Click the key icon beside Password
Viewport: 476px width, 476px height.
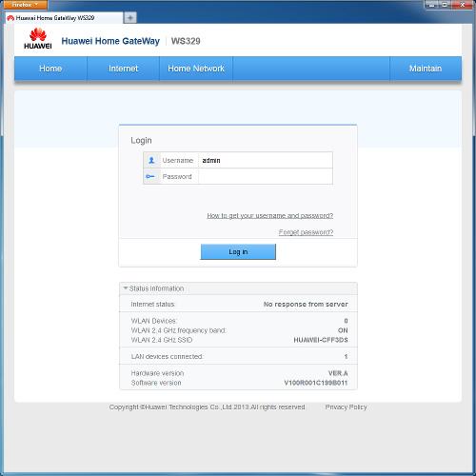pos(150,176)
